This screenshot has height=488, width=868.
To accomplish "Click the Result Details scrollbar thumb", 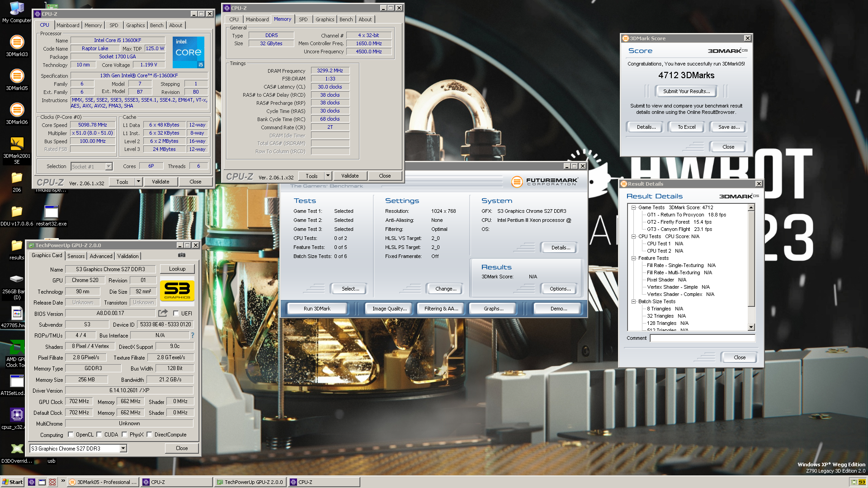I will pyautogui.click(x=751, y=258).
